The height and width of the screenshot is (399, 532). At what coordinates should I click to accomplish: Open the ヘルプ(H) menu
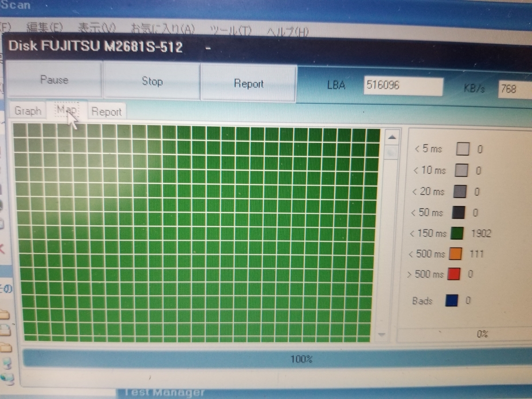click(x=287, y=31)
